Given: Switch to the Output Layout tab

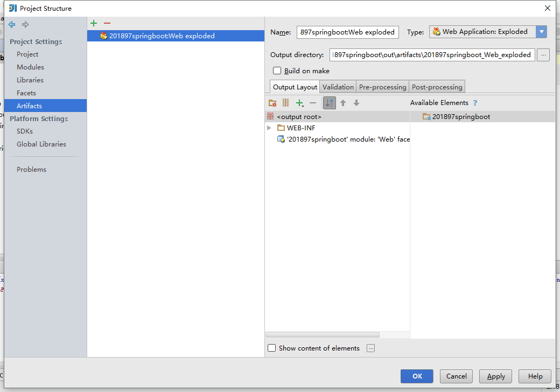Looking at the screenshot, I should tap(295, 87).
